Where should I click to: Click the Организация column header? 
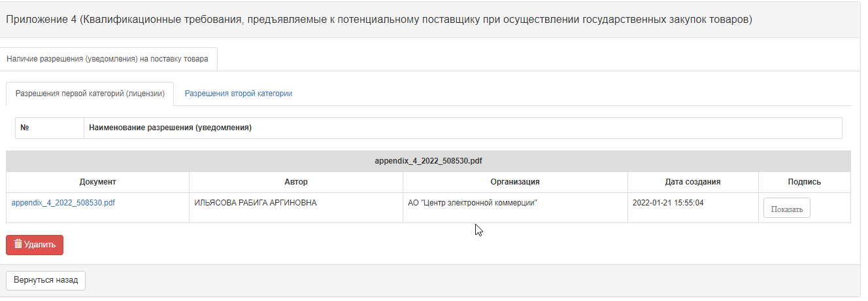coord(515,182)
